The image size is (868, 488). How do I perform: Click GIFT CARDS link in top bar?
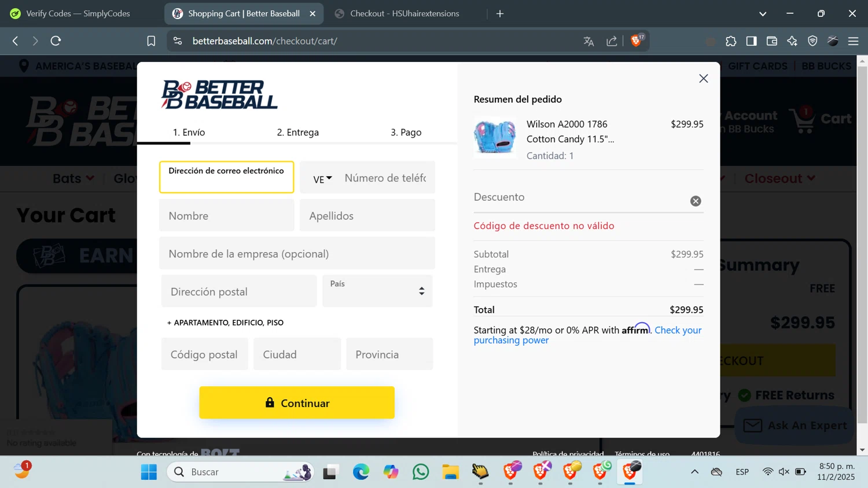(x=757, y=66)
